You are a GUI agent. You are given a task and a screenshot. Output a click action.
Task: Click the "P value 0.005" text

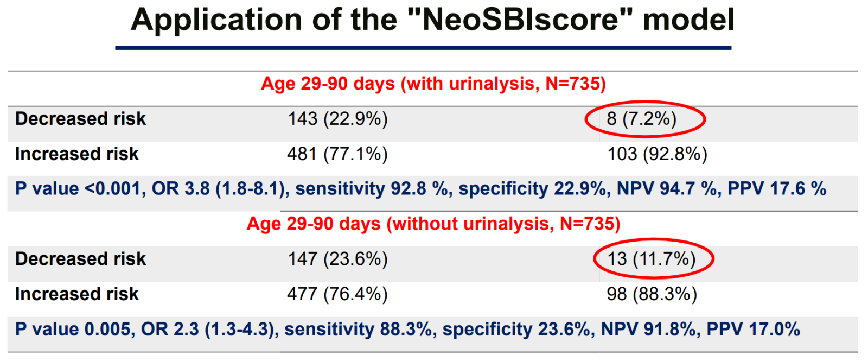[x=72, y=330]
